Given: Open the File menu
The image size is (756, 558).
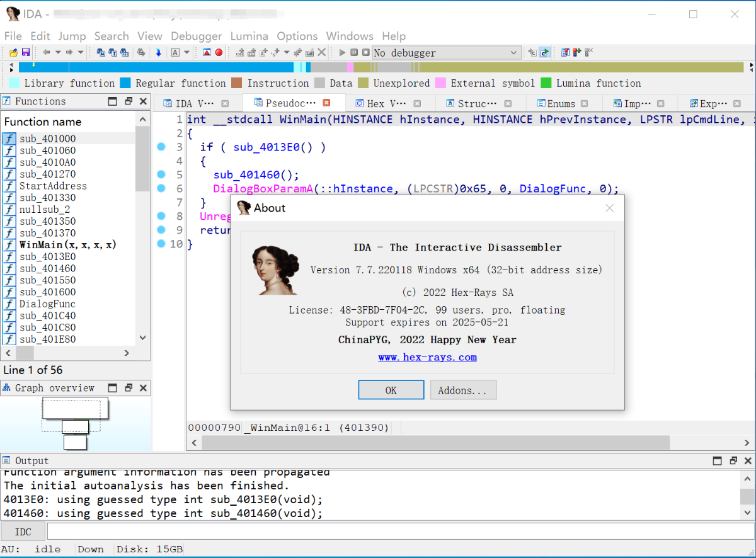Looking at the screenshot, I should (13, 36).
